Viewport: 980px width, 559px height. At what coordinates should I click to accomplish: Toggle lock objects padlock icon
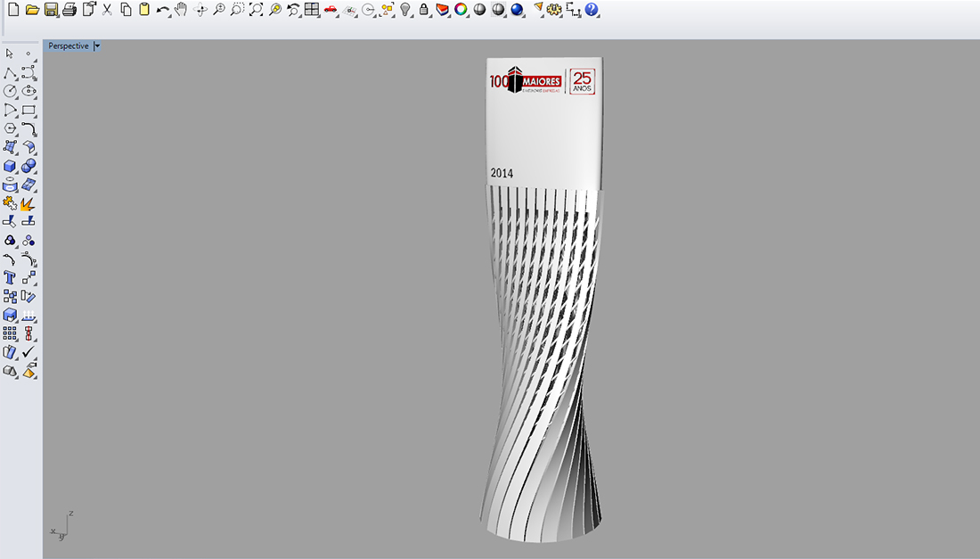424,10
